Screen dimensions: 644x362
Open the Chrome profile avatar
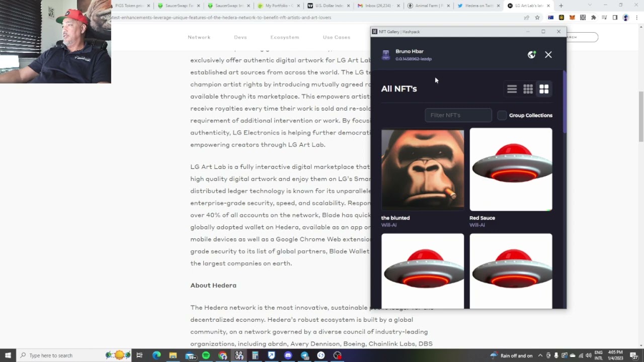[626, 18]
